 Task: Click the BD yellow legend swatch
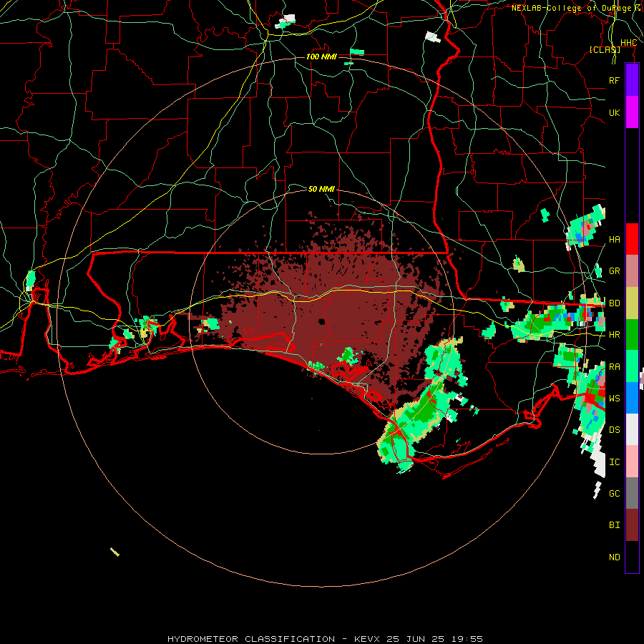click(x=632, y=303)
